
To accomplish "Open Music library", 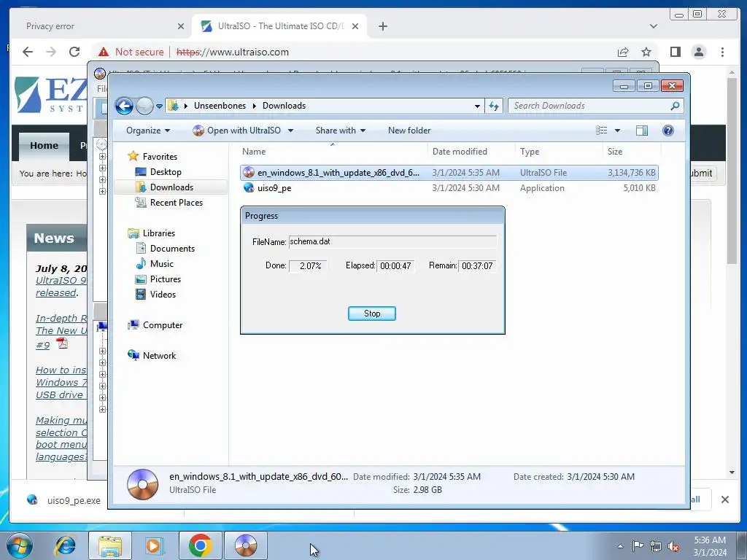I will click(155, 264).
